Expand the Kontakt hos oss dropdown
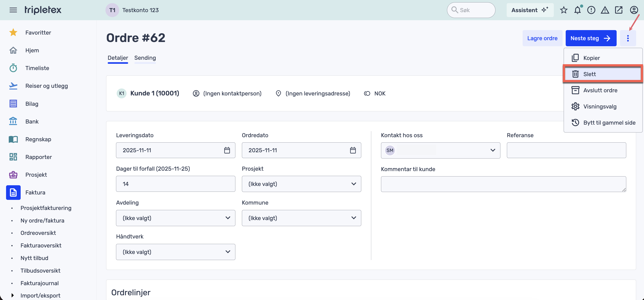This screenshot has height=300, width=644. (440, 150)
